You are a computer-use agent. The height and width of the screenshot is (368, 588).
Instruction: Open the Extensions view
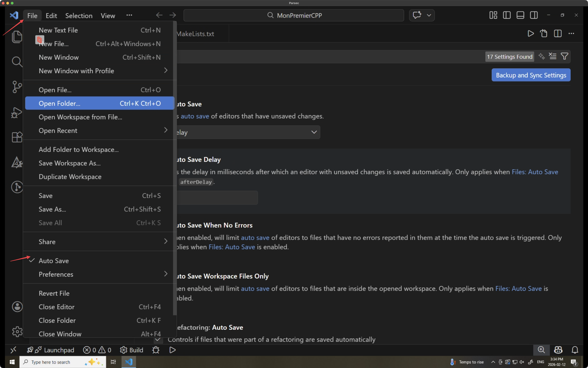pos(17,137)
